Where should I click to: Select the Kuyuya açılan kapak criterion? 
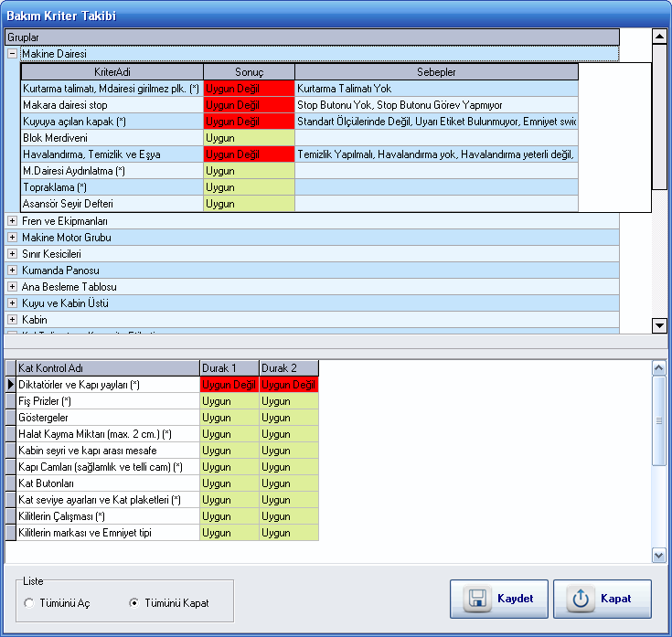pyautogui.click(x=112, y=122)
